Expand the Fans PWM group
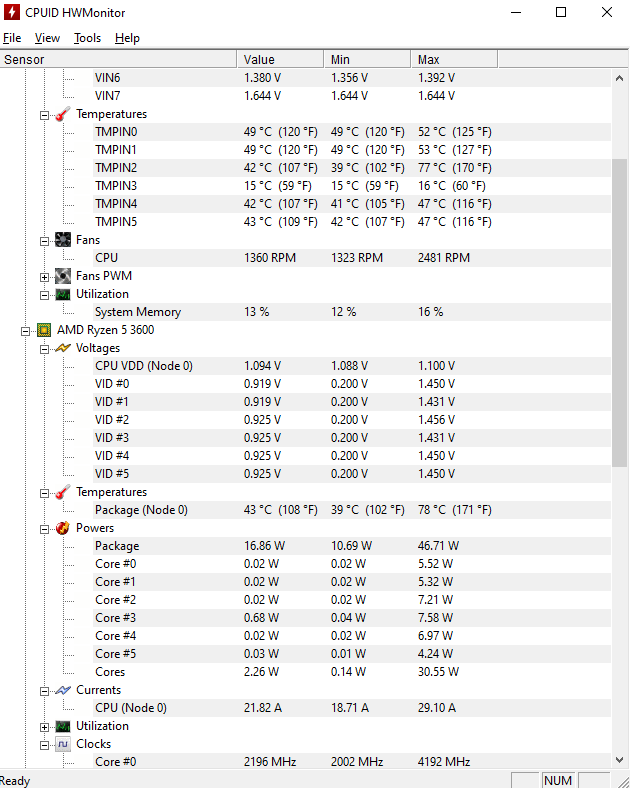This screenshot has width=630, height=788. 45,277
